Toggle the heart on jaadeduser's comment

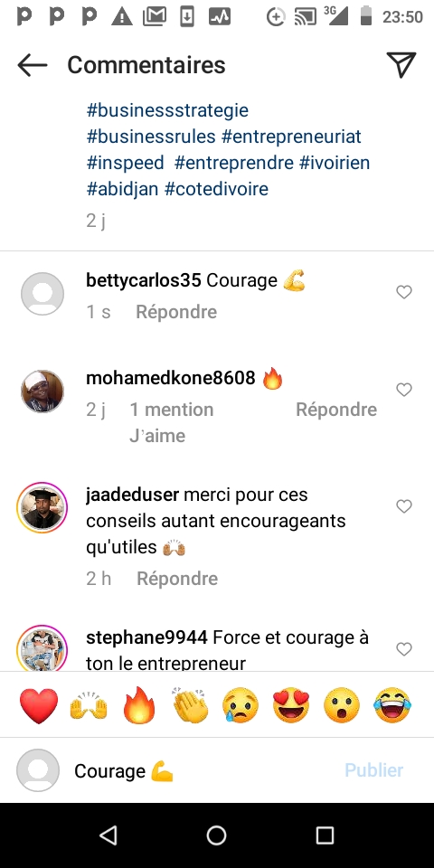[404, 506]
